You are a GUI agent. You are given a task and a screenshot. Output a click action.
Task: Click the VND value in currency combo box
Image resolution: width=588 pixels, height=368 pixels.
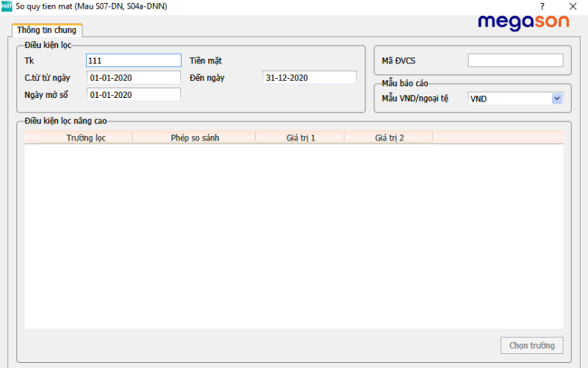(x=509, y=98)
